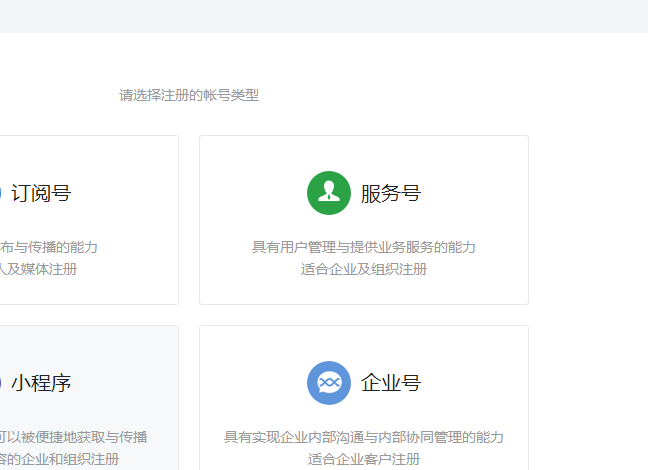The height and width of the screenshot is (470, 648).
Task: Select the 服务号 account type title
Action: [x=391, y=193]
